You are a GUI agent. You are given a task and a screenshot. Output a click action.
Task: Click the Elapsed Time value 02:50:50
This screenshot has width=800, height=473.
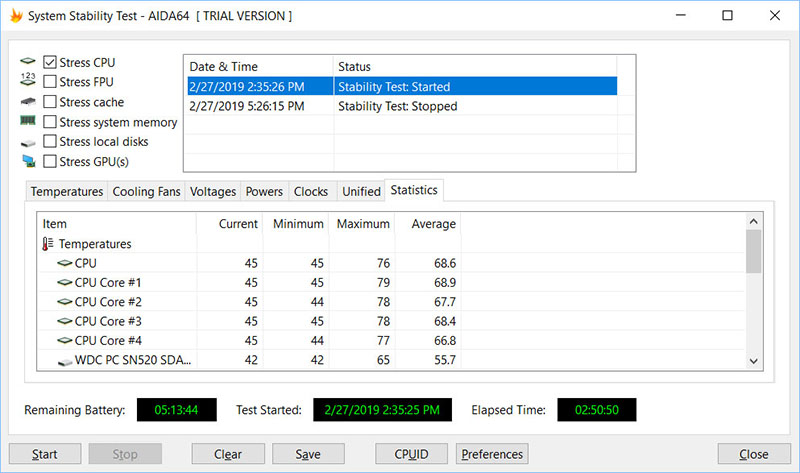[596, 410]
